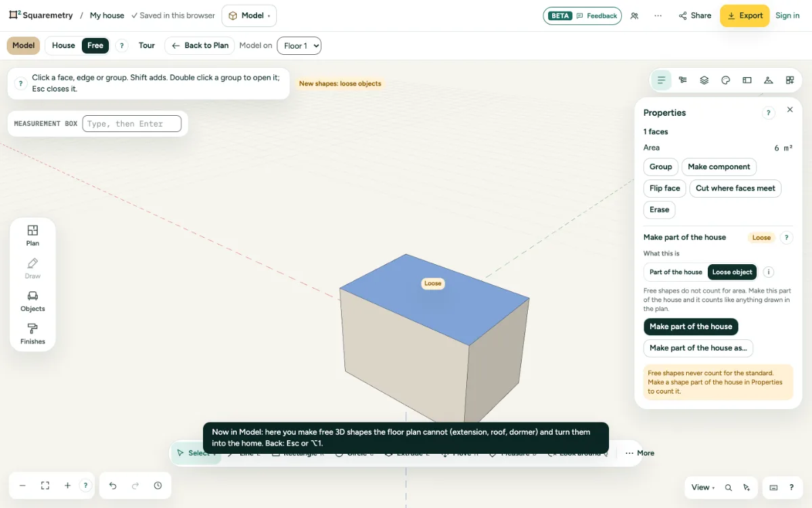Select the Free modeling mode
812x508 pixels.
point(95,45)
